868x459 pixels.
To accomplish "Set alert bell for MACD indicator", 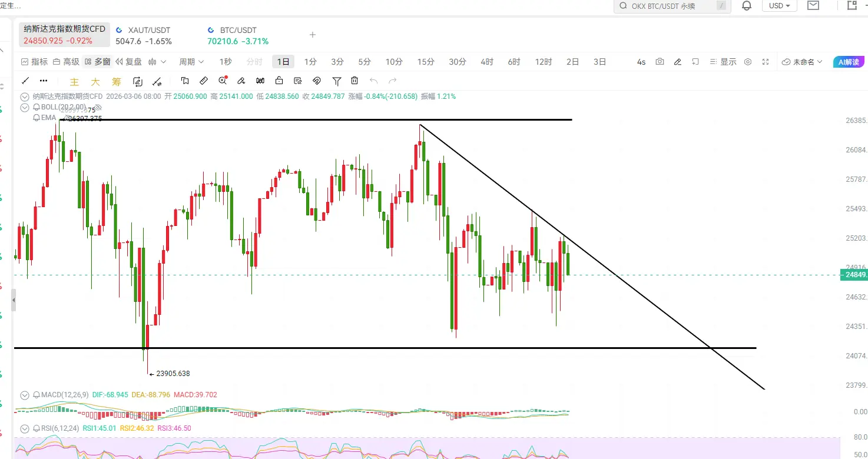I will pos(37,394).
